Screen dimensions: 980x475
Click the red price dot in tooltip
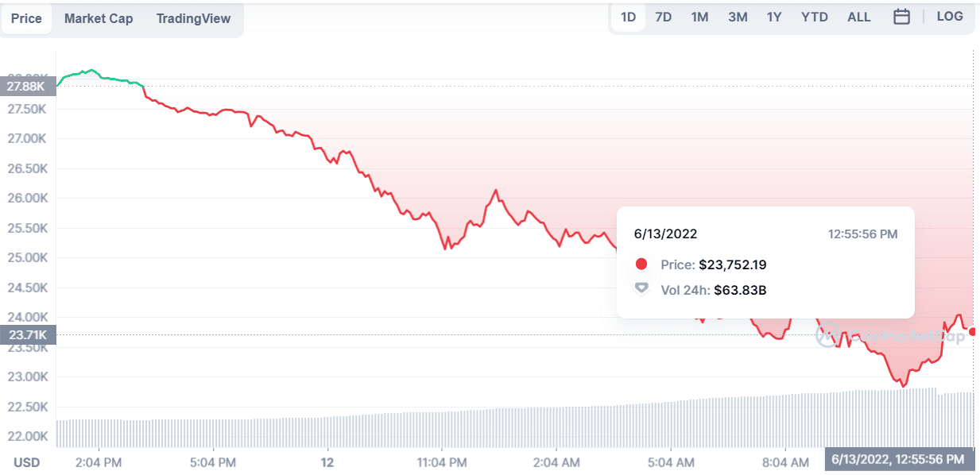(641, 265)
